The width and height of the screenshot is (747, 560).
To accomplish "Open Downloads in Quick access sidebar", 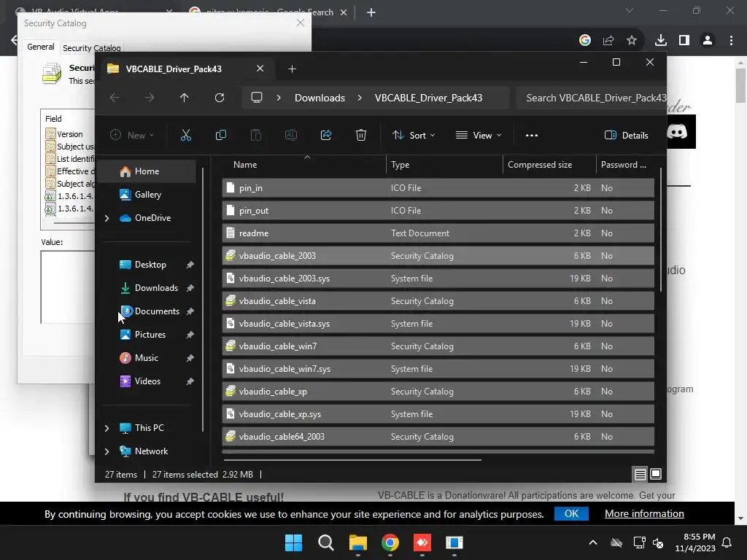I will (x=156, y=288).
